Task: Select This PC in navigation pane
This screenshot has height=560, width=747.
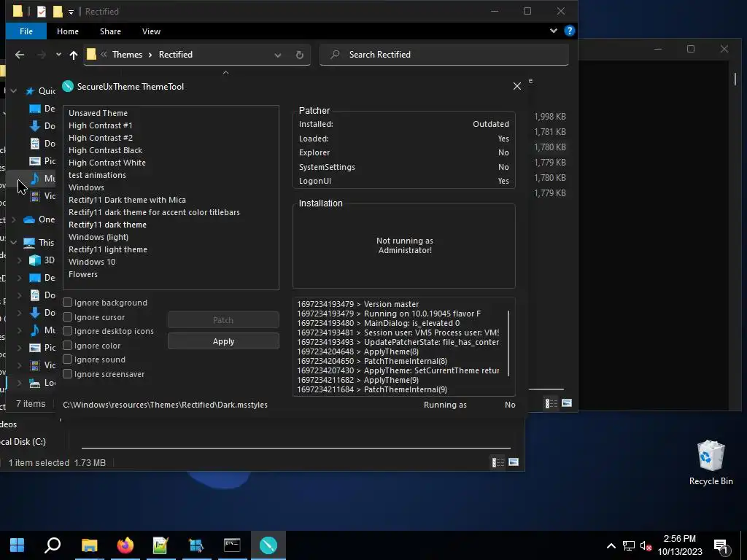Action: coord(39,242)
